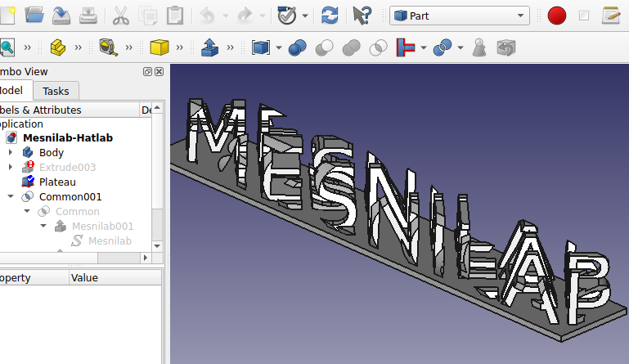Open join tools dropdown arrow

coord(424,47)
